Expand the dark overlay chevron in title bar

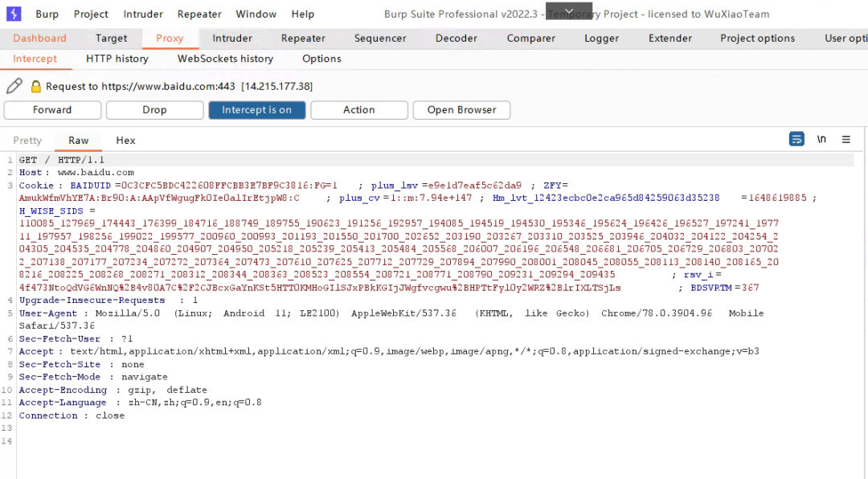click(569, 10)
